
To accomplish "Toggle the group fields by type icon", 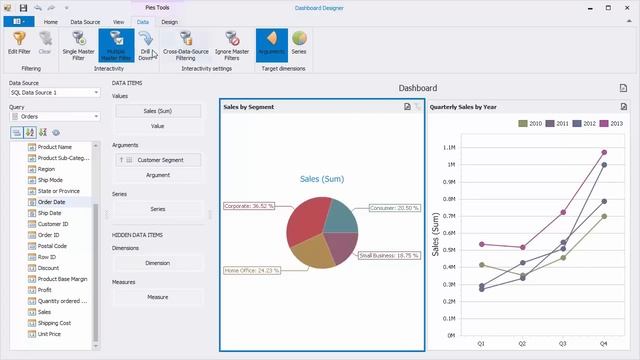I will click(x=17, y=133).
